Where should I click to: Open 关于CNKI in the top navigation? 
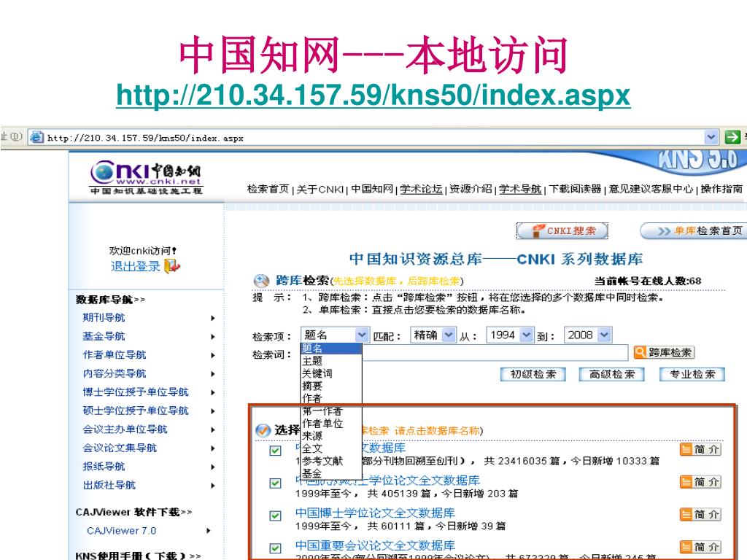pyautogui.click(x=320, y=189)
